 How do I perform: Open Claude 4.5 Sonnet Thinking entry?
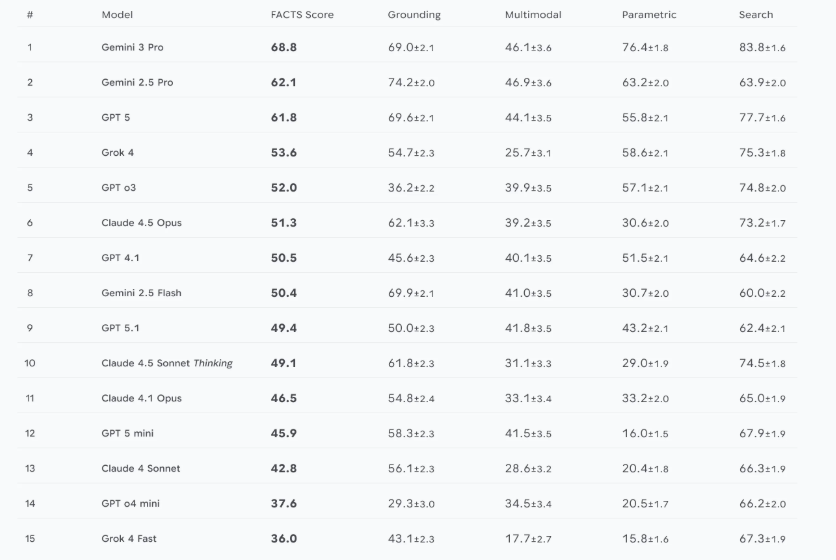pyautogui.click(x=167, y=363)
